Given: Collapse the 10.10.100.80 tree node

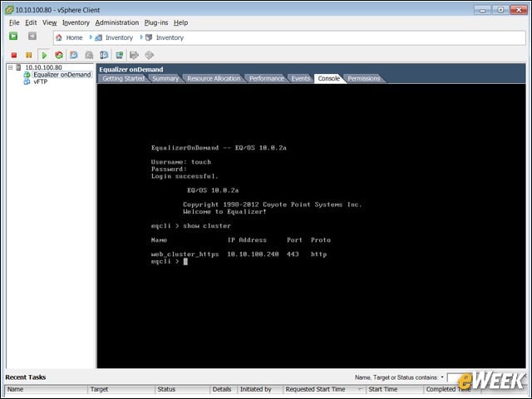Looking at the screenshot, I should 11,67.
